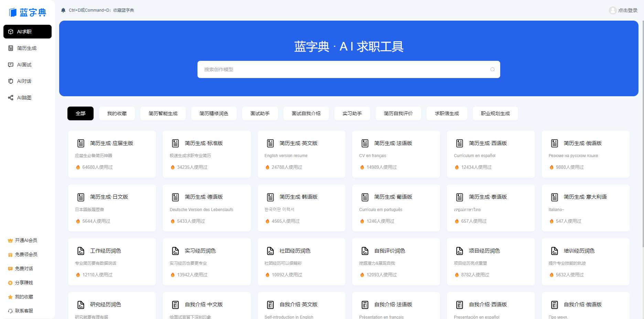Screen dimensions: 644x319
Task: Click the search magnifier icon
Action: point(492,69)
